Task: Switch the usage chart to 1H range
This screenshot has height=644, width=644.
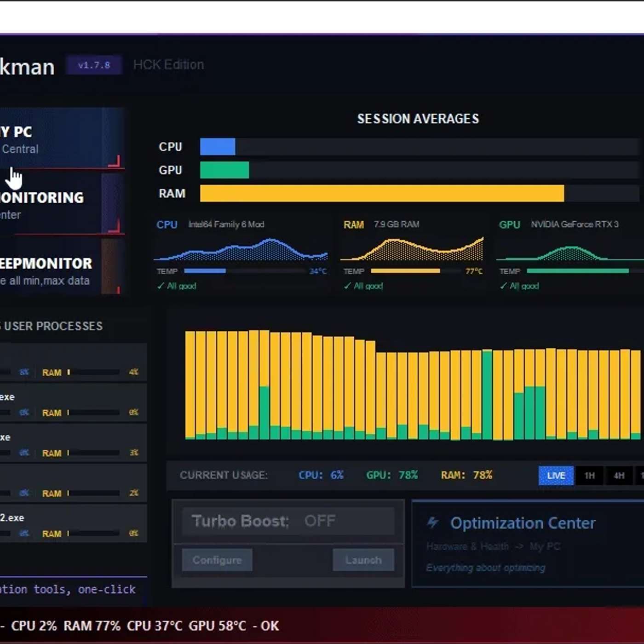Action: click(589, 476)
